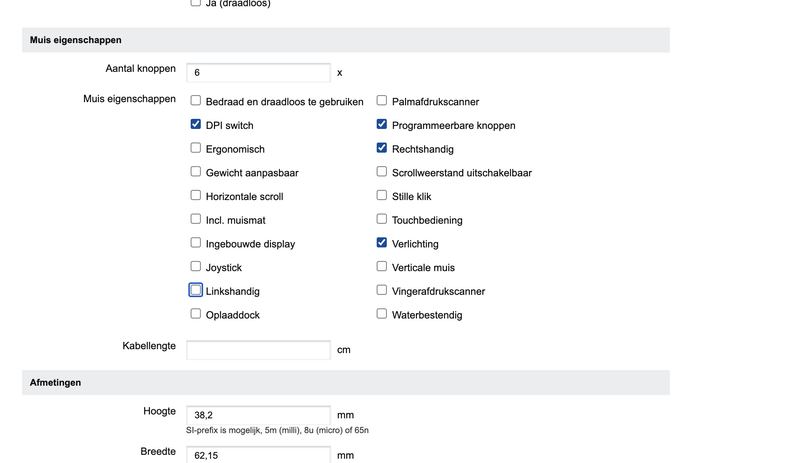The width and height of the screenshot is (800, 463).
Task: Check Incl. muismat option
Action: (x=196, y=219)
